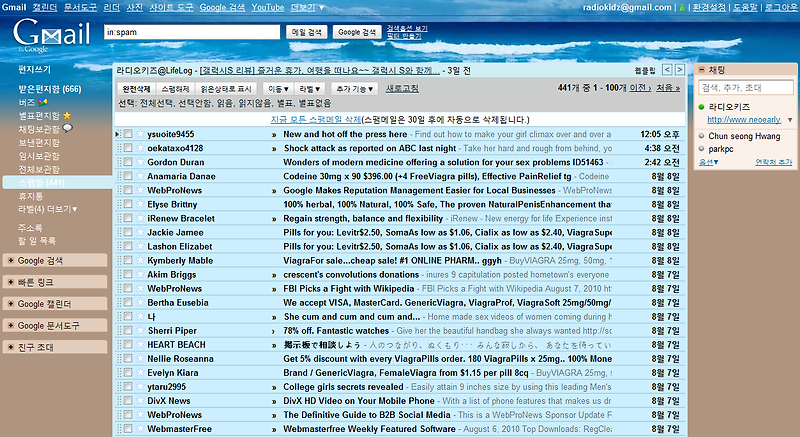
Task: Star the message from ysuoite9455
Action: (x=140, y=134)
